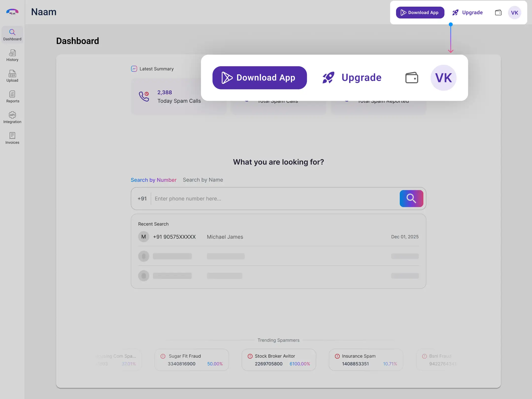The image size is (532, 399).
Task: Select +91 country code prefix
Action: click(142, 199)
